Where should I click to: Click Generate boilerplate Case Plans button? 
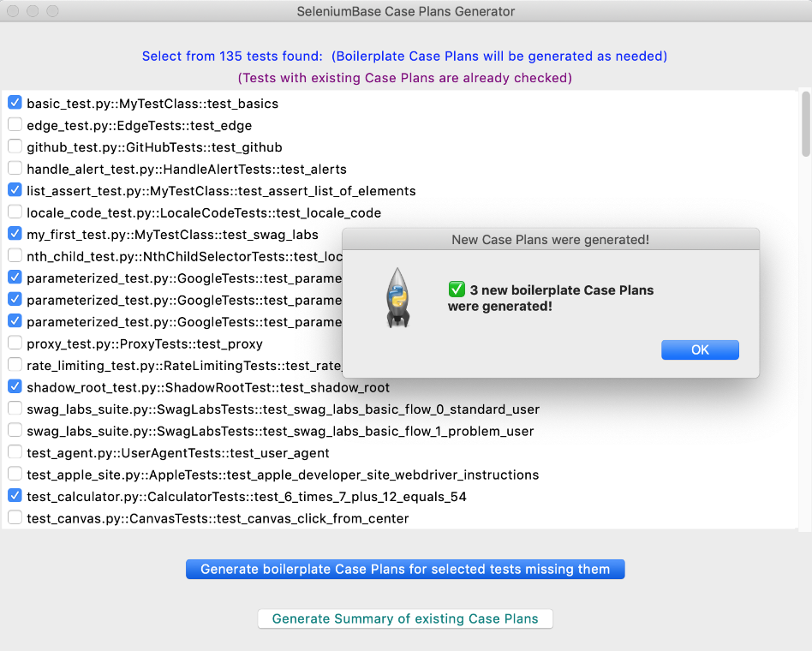(405, 569)
